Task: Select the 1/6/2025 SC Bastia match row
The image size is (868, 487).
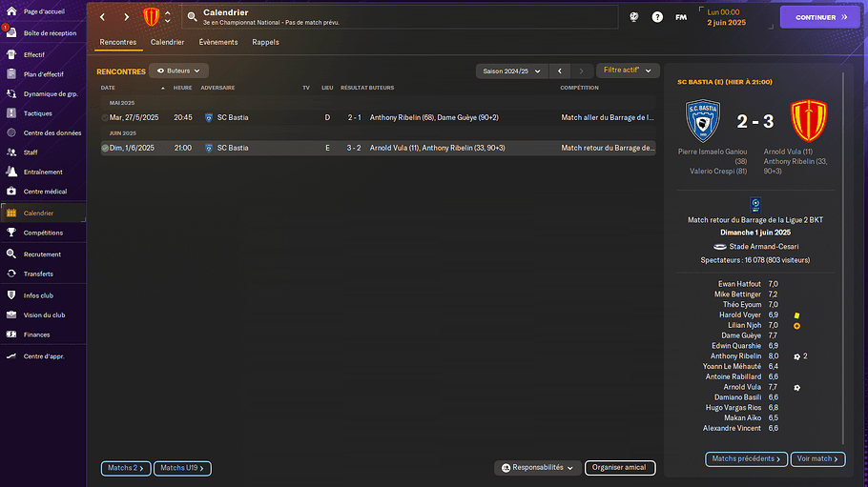Action: click(377, 148)
